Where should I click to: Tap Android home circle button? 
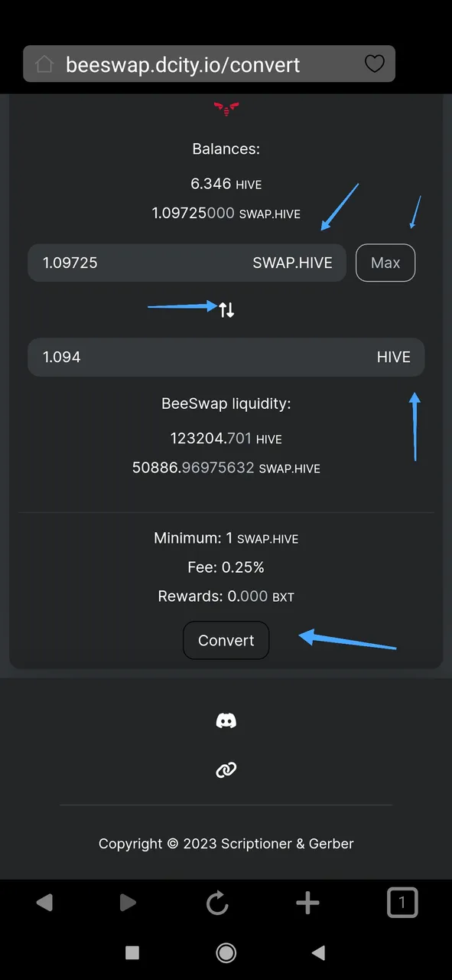(x=226, y=952)
